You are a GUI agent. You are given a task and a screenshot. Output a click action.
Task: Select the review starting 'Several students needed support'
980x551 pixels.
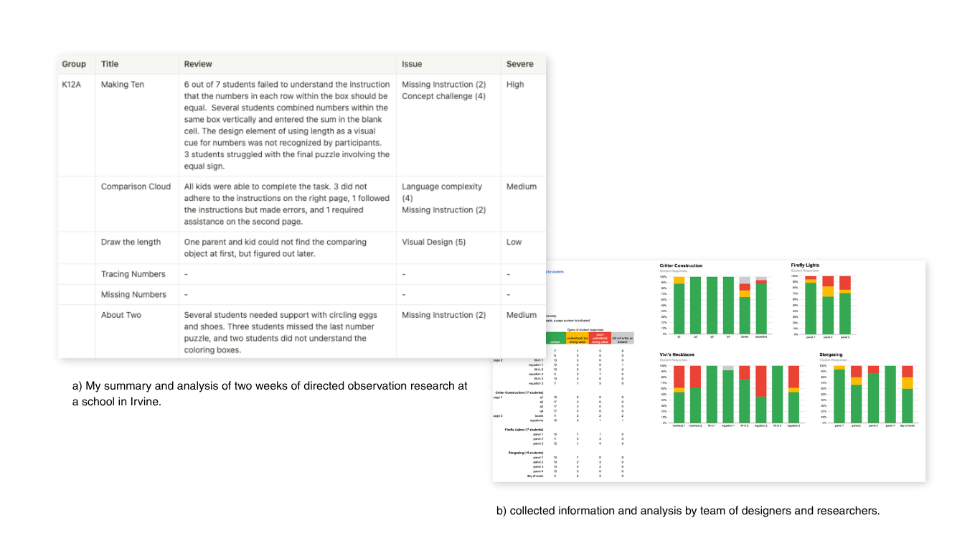[281, 333]
